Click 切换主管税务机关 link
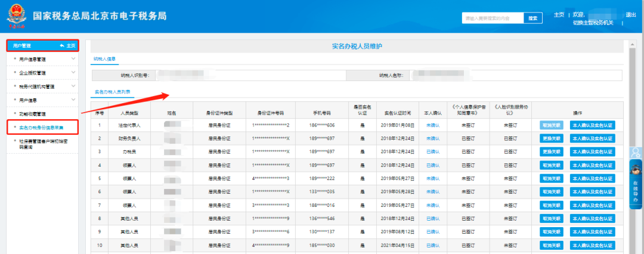Viewport: 644px width, 254px height. 593,23
